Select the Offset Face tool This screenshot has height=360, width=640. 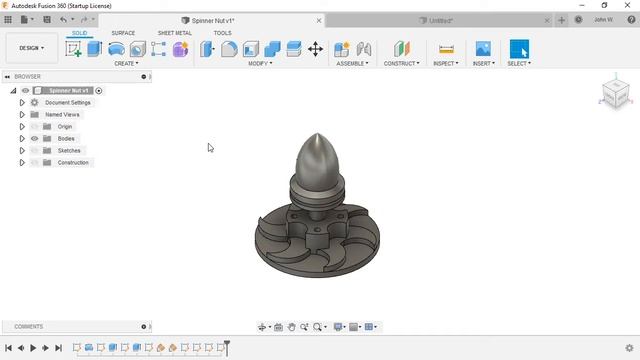(x=294, y=49)
